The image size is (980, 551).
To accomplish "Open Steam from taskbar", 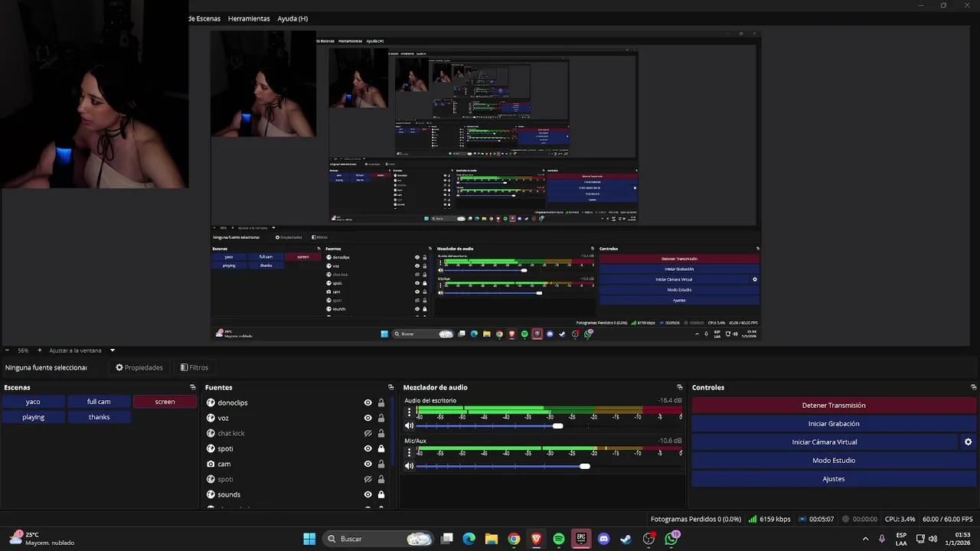I will 626,539.
